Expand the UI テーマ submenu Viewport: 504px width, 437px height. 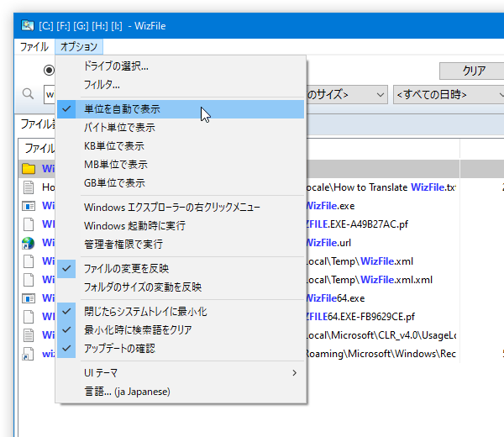pyautogui.click(x=181, y=373)
